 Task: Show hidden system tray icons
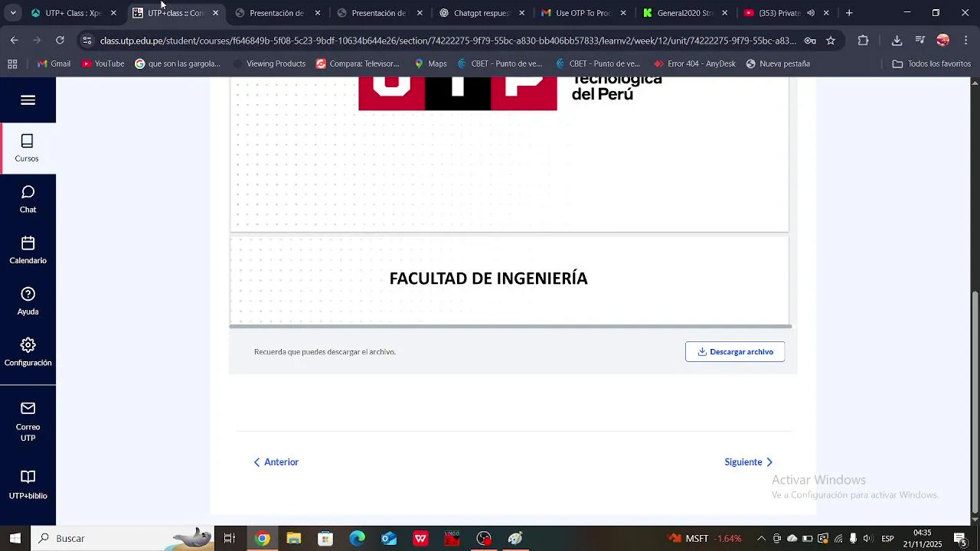pyautogui.click(x=761, y=539)
